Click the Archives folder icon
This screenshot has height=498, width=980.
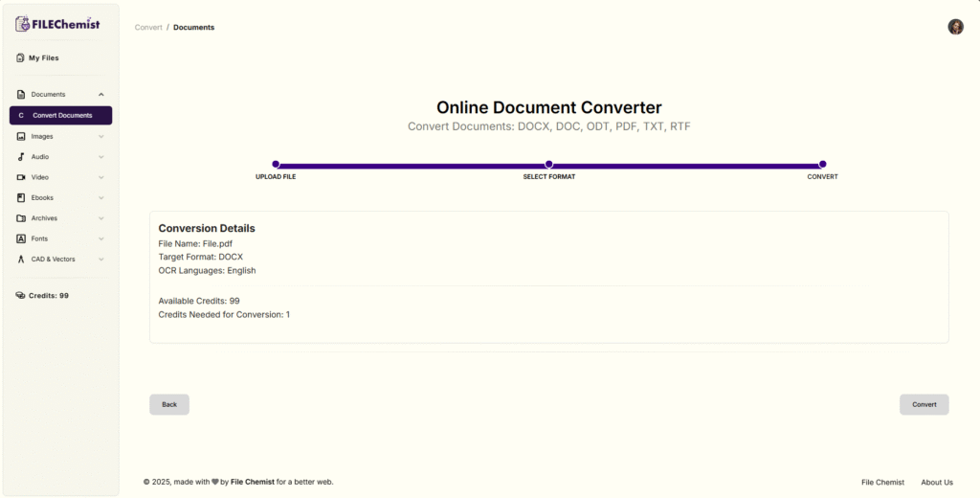(21, 218)
